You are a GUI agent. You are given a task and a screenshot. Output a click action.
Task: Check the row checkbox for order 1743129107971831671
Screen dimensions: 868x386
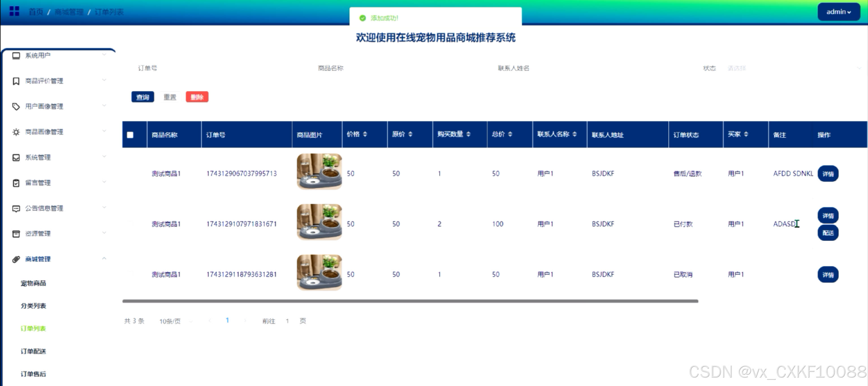pyautogui.click(x=130, y=224)
